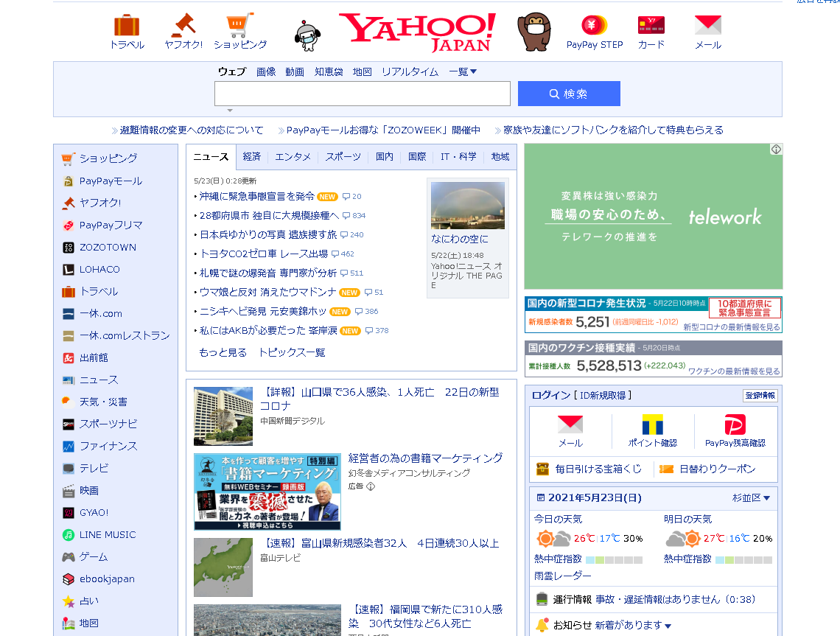
Task: Click the ZOZOTOWN sidebar icon
Action: (x=68, y=247)
